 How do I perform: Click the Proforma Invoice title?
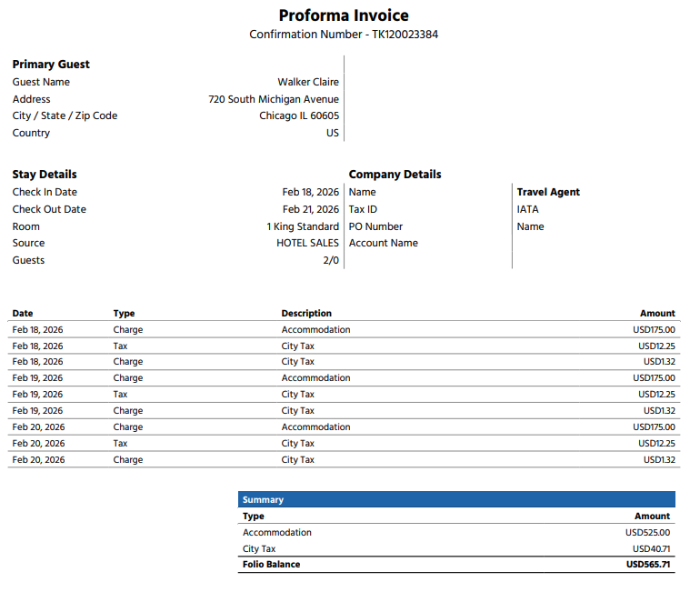click(344, 15)
